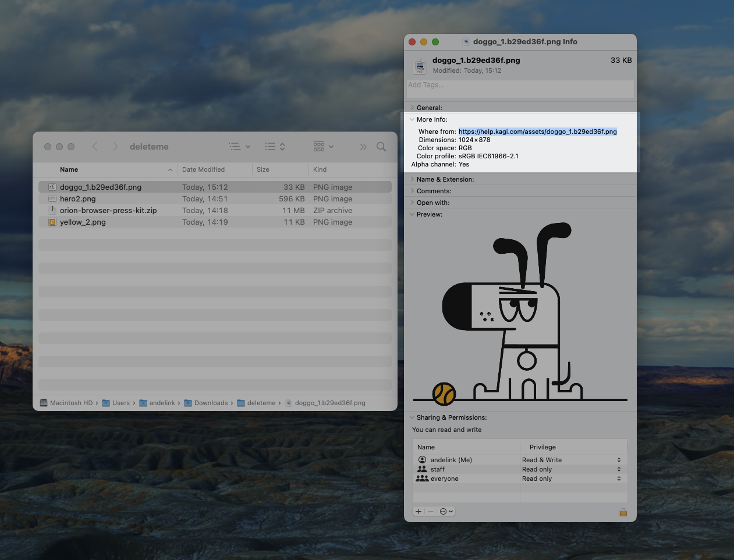Open the group-by grid dropdown
This screenshot has height=560, width=734.
pyautogui.click(x=323, y=147)
